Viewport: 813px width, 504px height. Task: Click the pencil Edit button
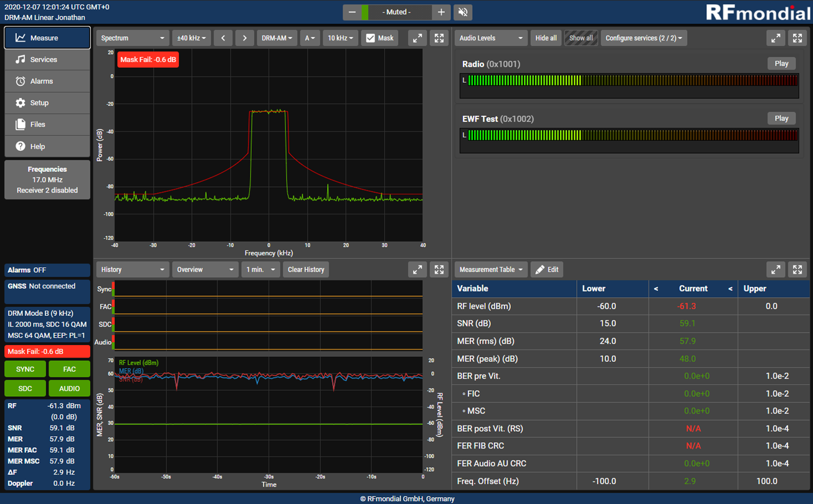(x=547, y=270)
